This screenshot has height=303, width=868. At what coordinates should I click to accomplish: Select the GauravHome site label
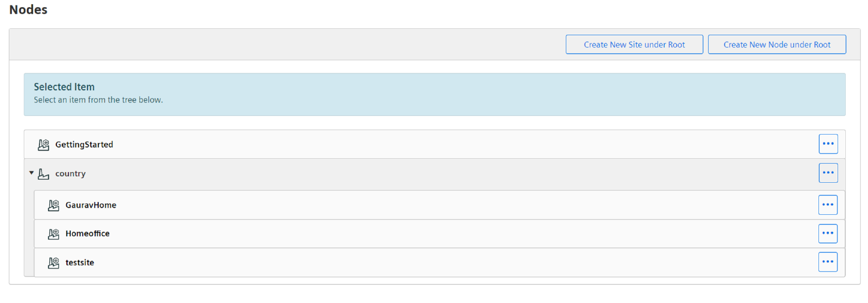coord(91,205)
